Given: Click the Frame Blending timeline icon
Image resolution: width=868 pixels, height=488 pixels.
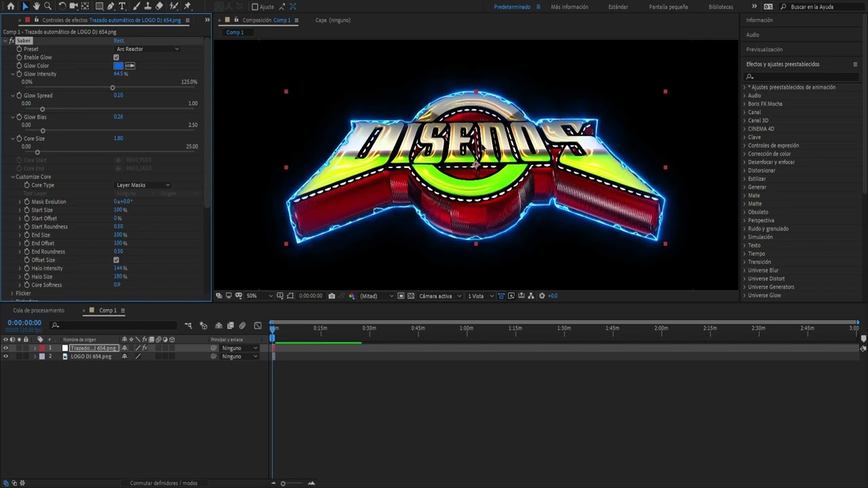Looking at the screenshot, I should pos(231,326).
